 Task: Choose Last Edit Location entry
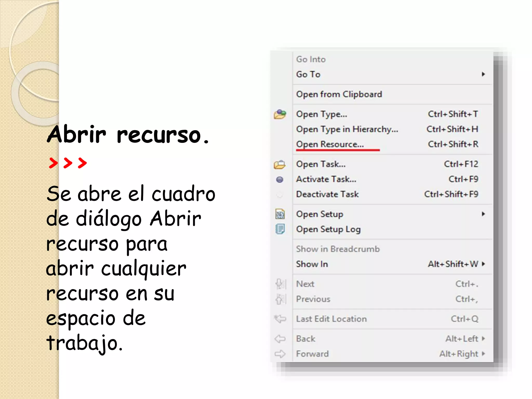coord(393,319)
